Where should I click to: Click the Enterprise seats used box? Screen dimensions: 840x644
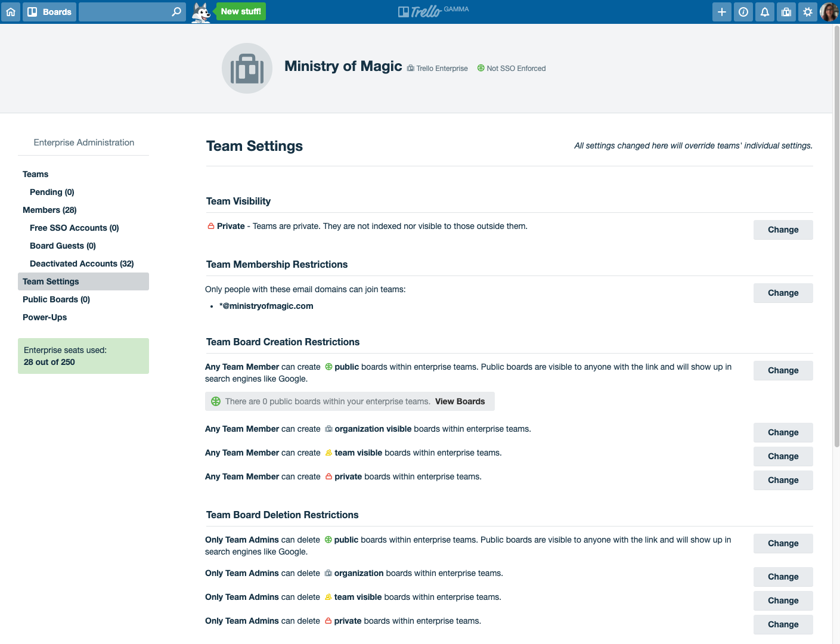tap(83, 356)
